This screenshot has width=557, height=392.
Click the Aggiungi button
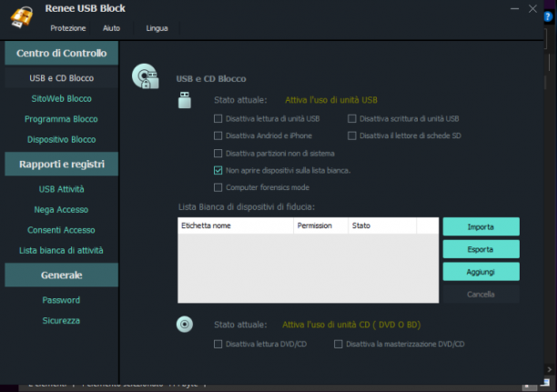(x=481, y=272)
